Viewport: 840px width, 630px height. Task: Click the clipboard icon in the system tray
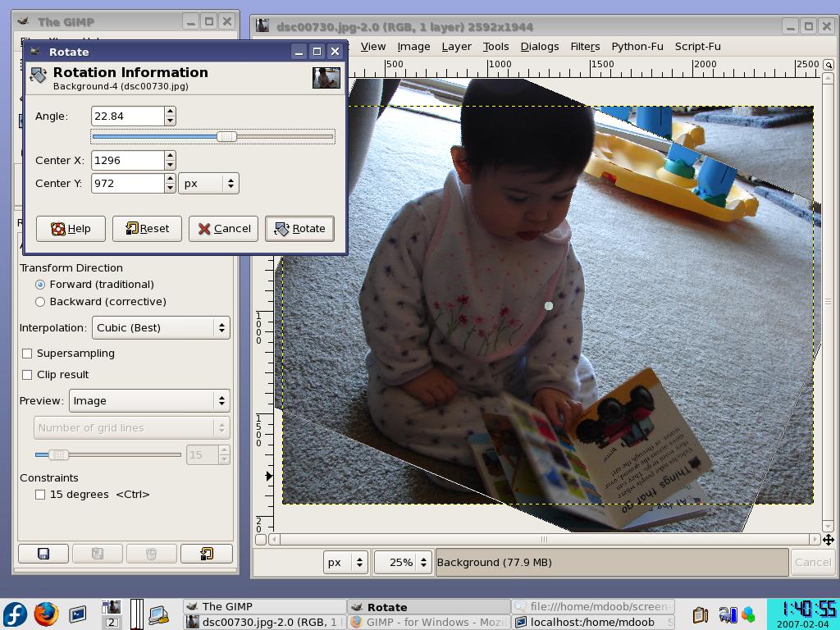[700, 614]
